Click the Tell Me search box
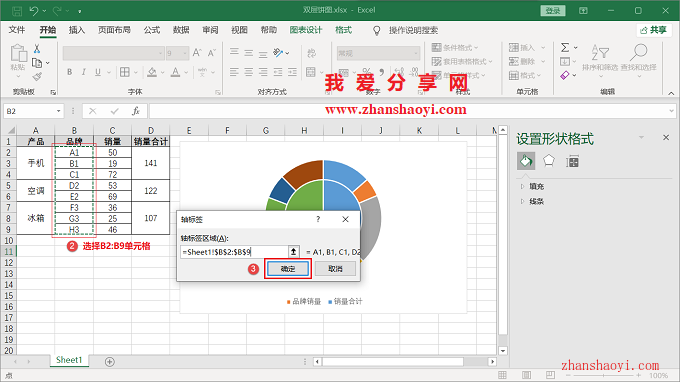Image resolution: width=680 pixels, height=382 pixels. [x=413, y=30]
